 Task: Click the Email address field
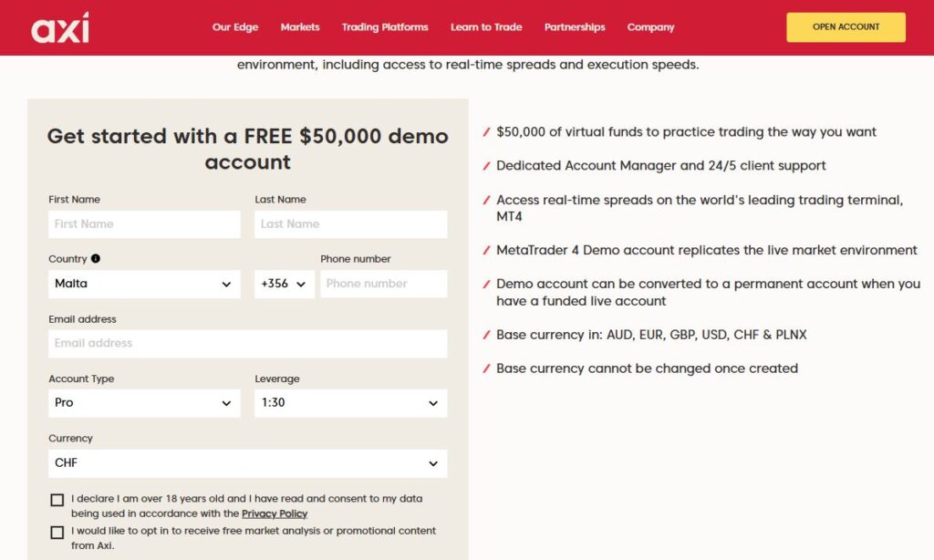coord(247,344)
